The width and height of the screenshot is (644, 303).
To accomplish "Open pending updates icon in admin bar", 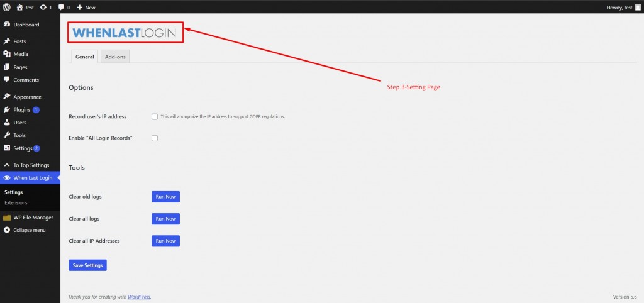I will click(x=43, y=8).
